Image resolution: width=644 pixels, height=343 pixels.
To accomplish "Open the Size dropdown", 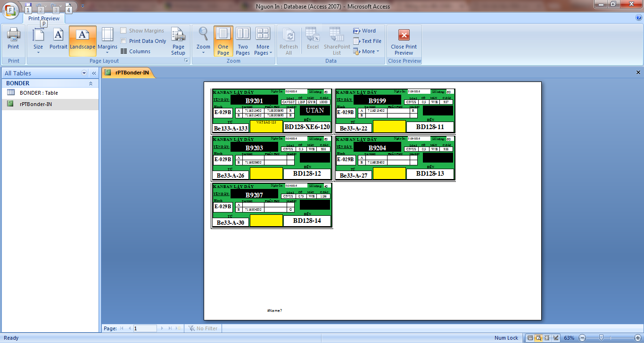I will (x=38, y=41).
